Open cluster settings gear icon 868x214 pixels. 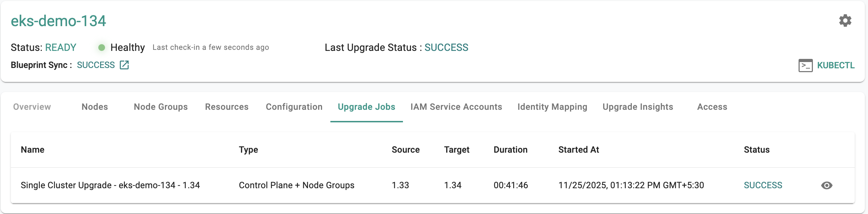point(845,21)
